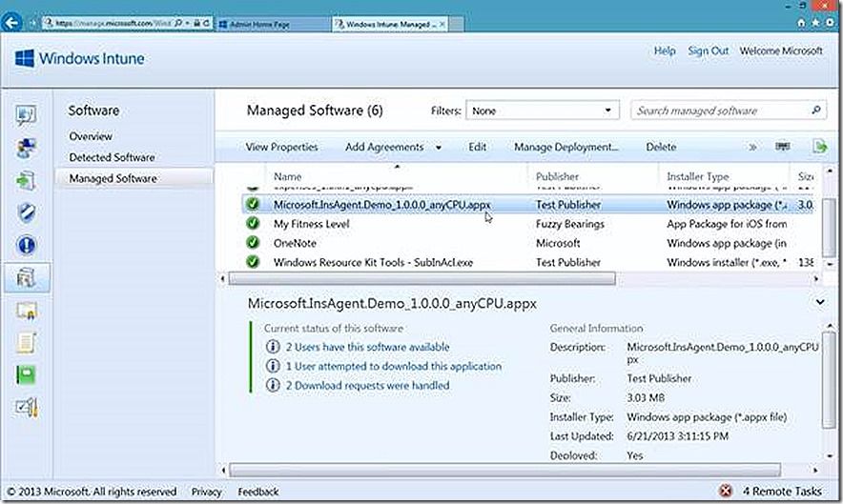Image resolution: width=843 pixels, height=504 pixels.
Task: Click Add Agreements in the toolbar
Action: 384,147
